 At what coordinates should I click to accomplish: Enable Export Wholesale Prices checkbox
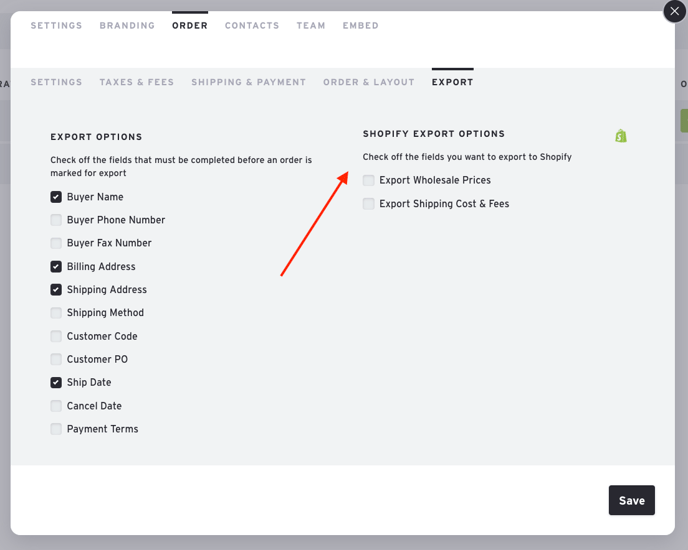[369, 180]
